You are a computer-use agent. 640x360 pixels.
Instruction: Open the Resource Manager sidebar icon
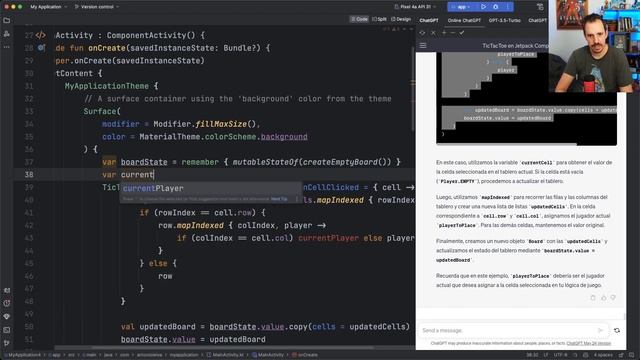pyautogui.click(x=7, y=34)
